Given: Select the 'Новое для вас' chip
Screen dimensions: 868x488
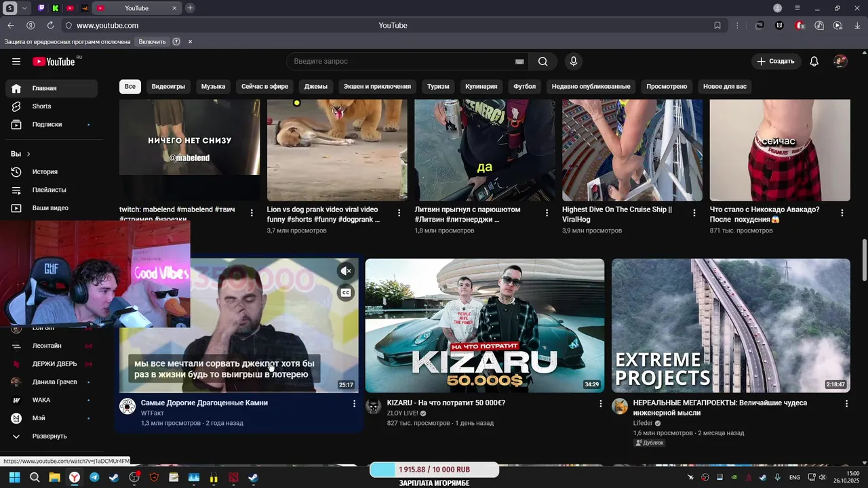Looking at the screenshot, I should coord(725,87).
